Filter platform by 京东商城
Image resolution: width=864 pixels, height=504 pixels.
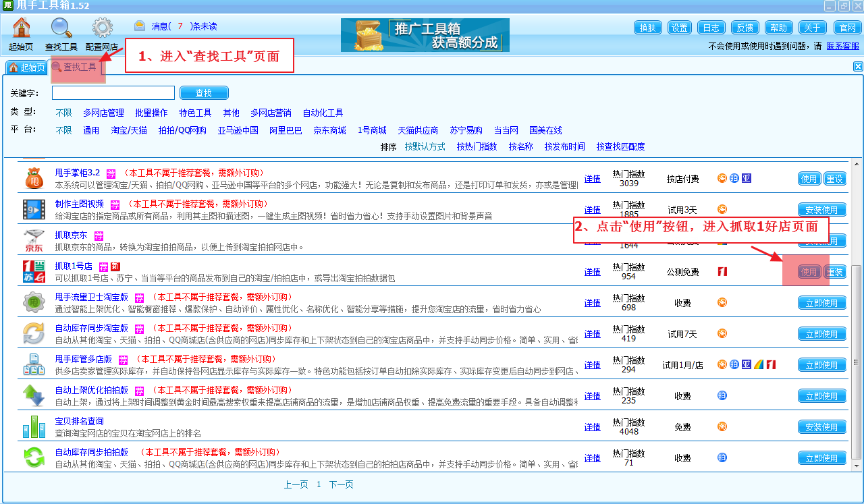tap(329, 130)
